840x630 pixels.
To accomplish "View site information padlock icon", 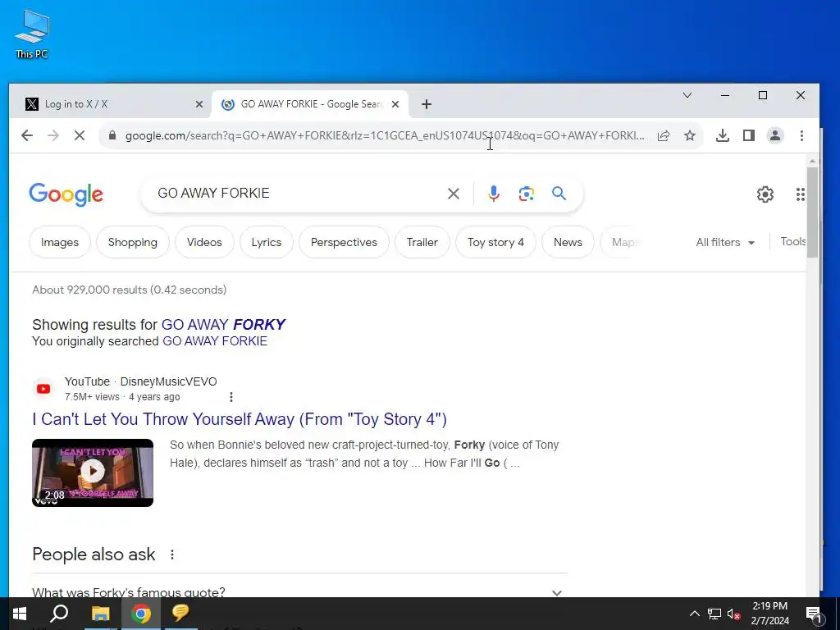I will 112,135.
